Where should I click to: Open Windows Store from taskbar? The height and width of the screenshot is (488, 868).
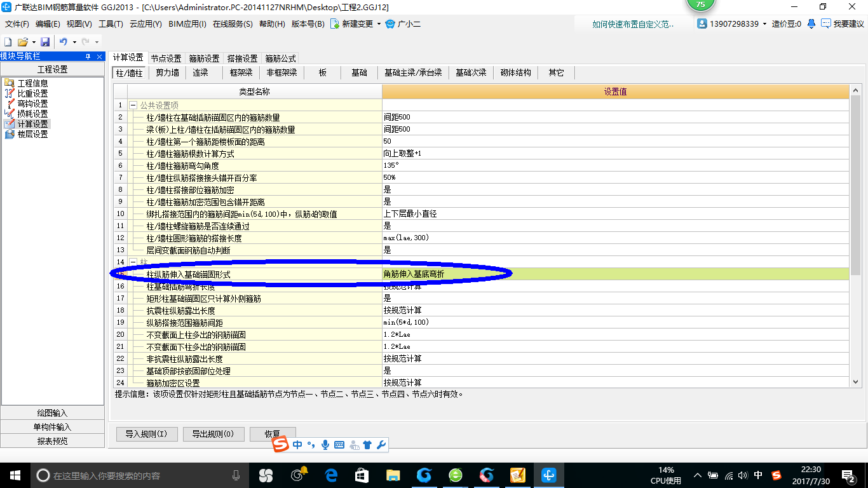pyautogui.click(x=362, y=475)
